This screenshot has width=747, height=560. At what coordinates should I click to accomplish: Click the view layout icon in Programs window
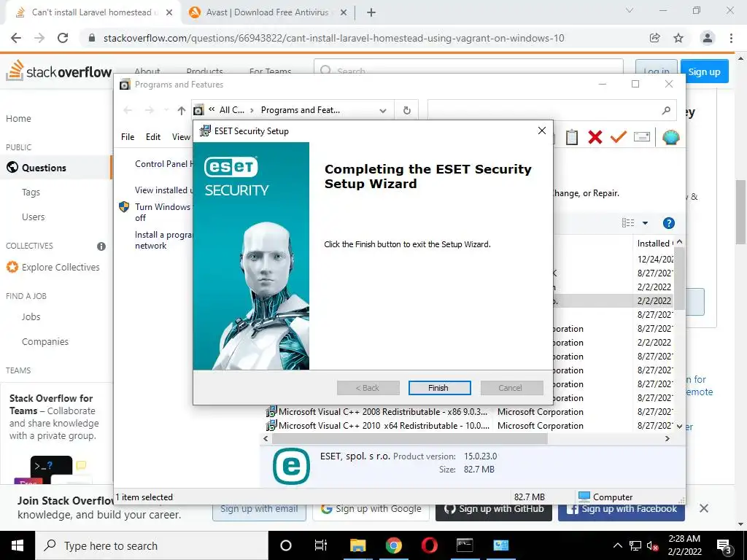click(x=628, y=223)
